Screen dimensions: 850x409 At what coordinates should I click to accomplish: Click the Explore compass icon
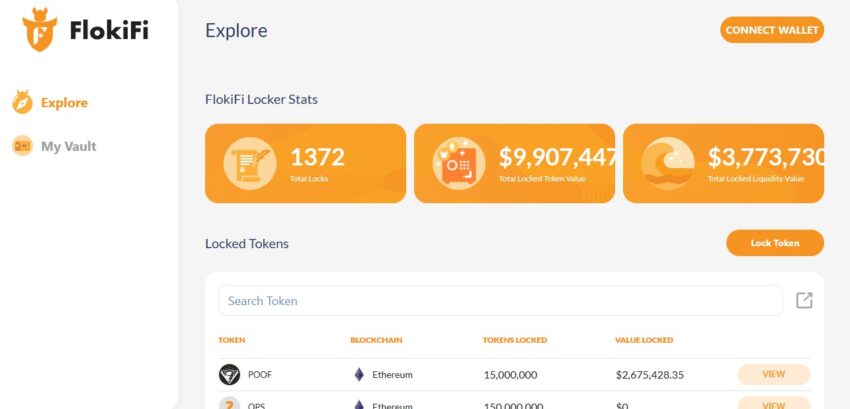(22, 102)
